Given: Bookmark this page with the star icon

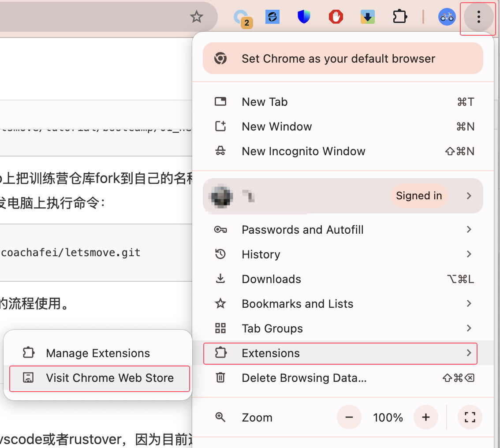Looking at the screenshot, I should coord(197,17).
